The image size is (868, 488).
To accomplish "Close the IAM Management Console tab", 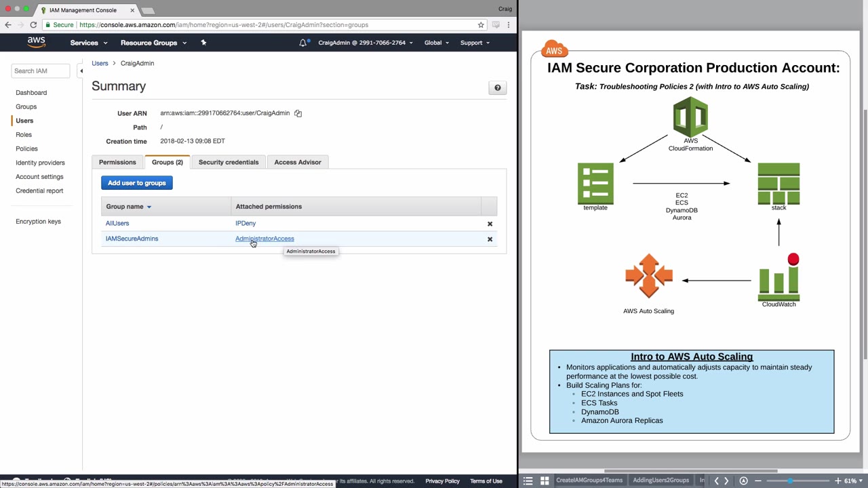I will 132,10.
